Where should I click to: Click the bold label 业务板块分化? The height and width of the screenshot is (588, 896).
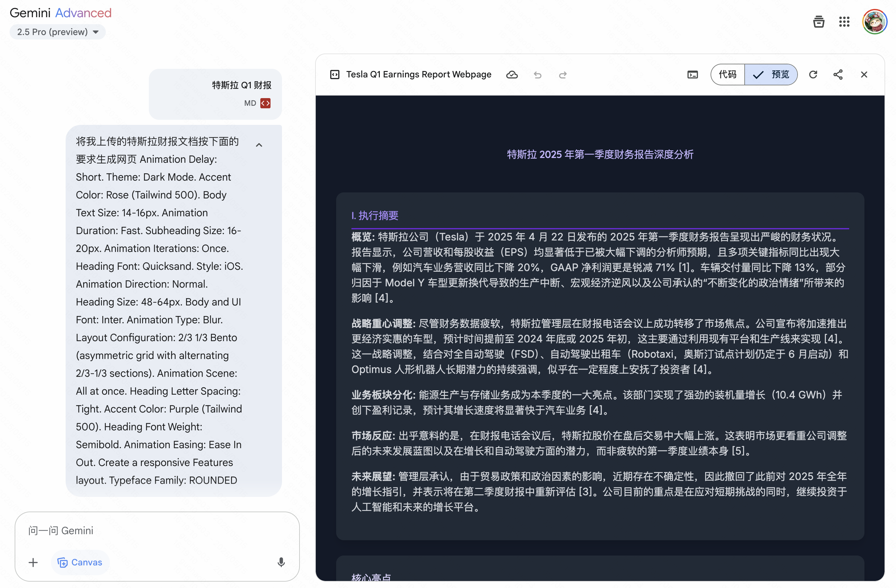[383, 395]
